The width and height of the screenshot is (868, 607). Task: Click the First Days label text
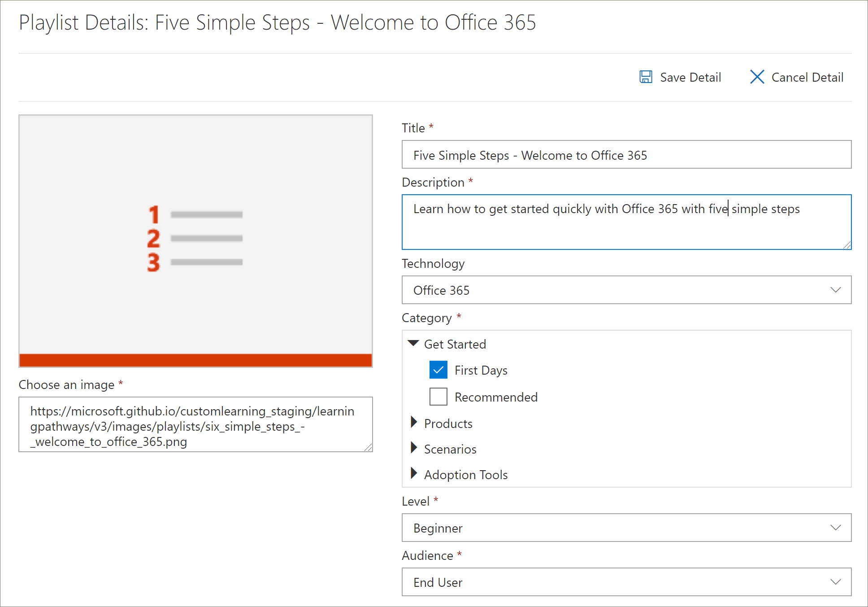pyautogui.click(x=481, y=371)
